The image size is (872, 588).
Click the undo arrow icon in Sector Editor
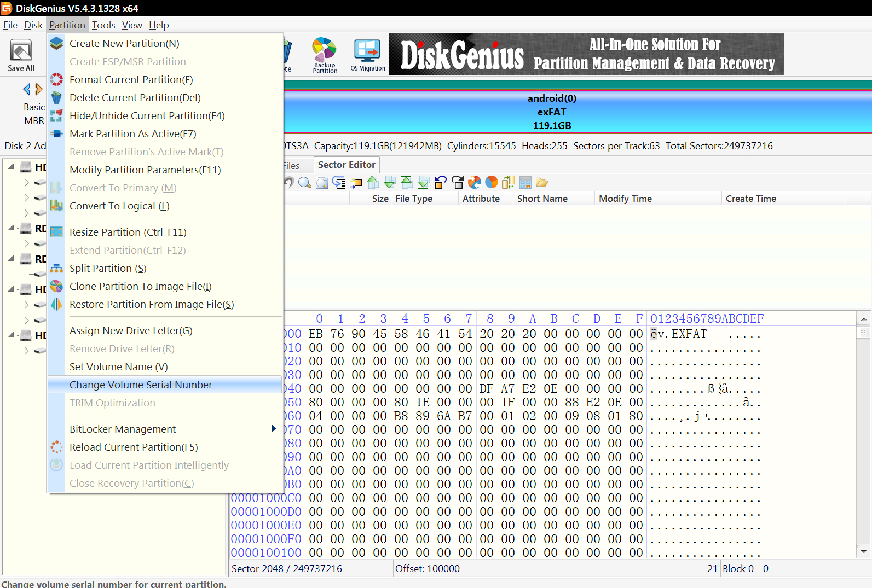click(x=289, y=182)
